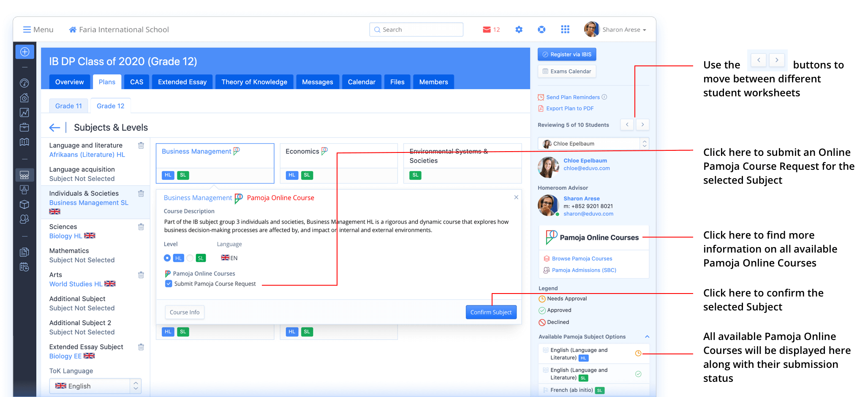This screenshot has height=397, width=868.
Task: Open the Chloe Epelbaum student selector
Action: coord(593,144)
